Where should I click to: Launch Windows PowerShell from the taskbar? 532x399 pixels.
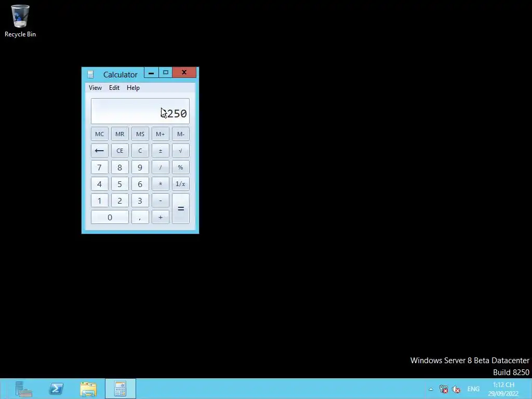click(56, 389)
